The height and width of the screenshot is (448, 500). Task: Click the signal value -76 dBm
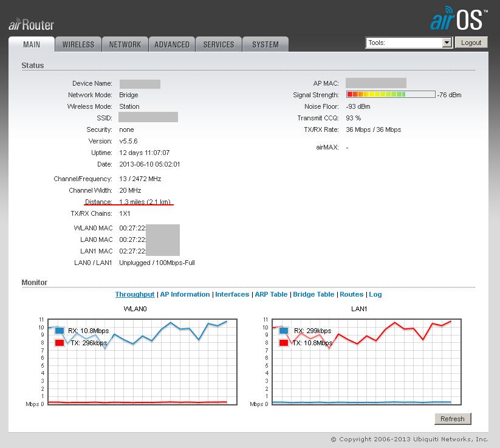[450, 95]
